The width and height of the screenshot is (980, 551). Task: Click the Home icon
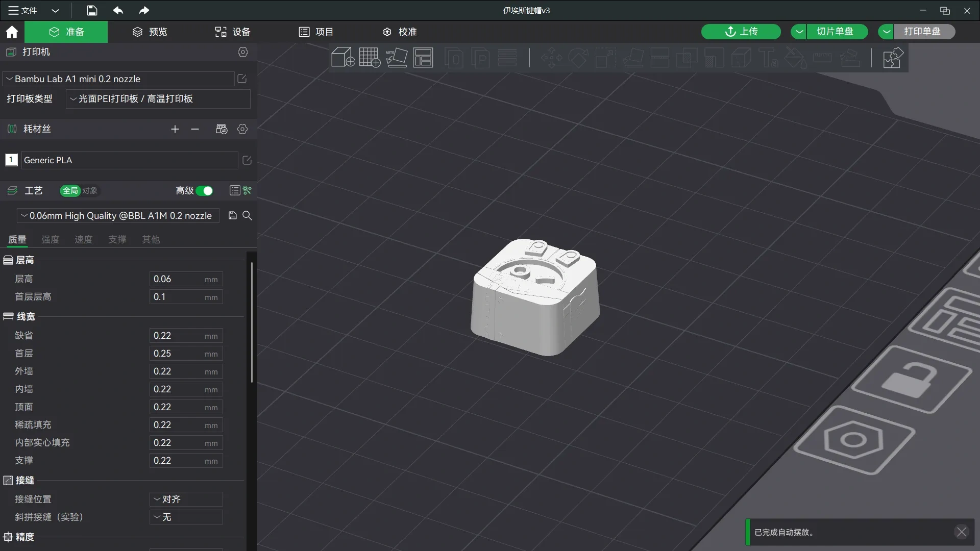pos(12,32)
